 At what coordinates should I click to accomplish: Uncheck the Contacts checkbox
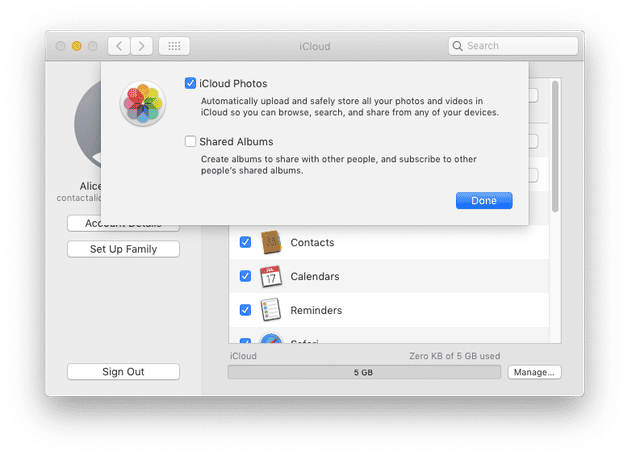coord(245,242)
